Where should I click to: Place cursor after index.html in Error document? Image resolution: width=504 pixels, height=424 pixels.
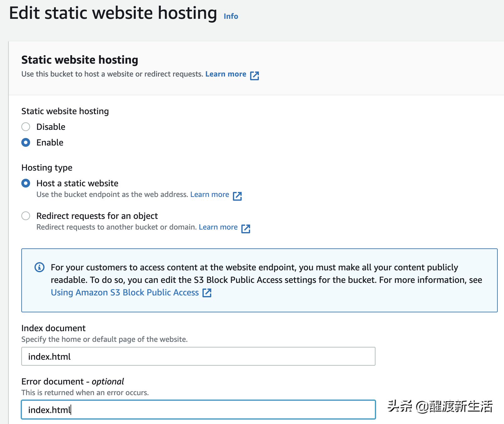pyautogui.click(x=73, y=410)
